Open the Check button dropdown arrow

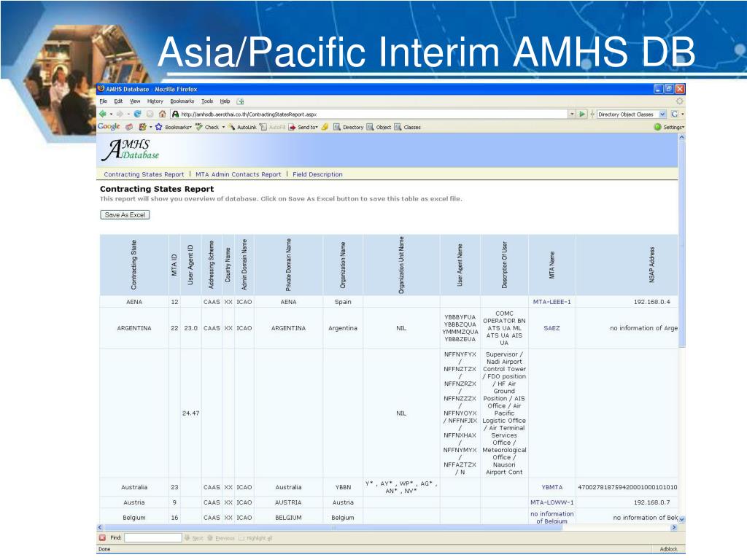click(223, 128)
